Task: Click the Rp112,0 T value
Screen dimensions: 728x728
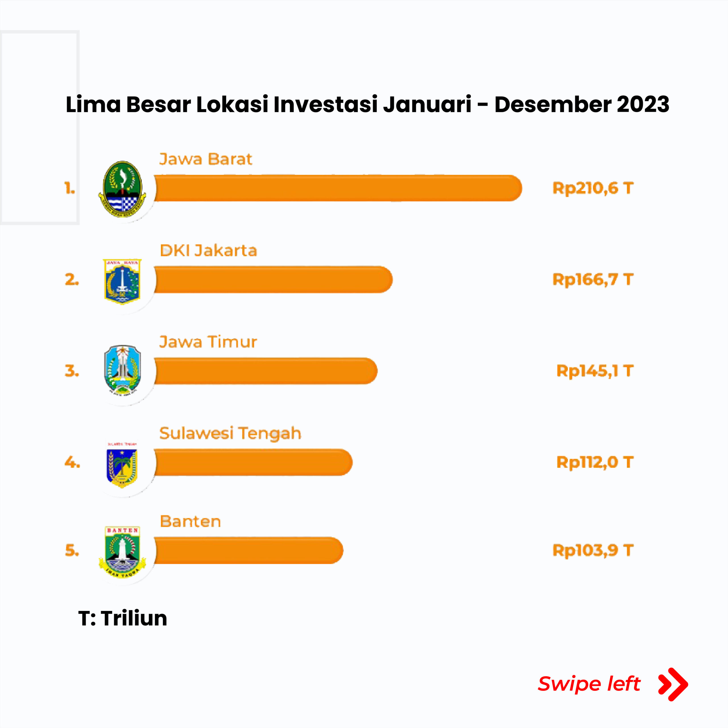Action: click(x=595, y=462)
